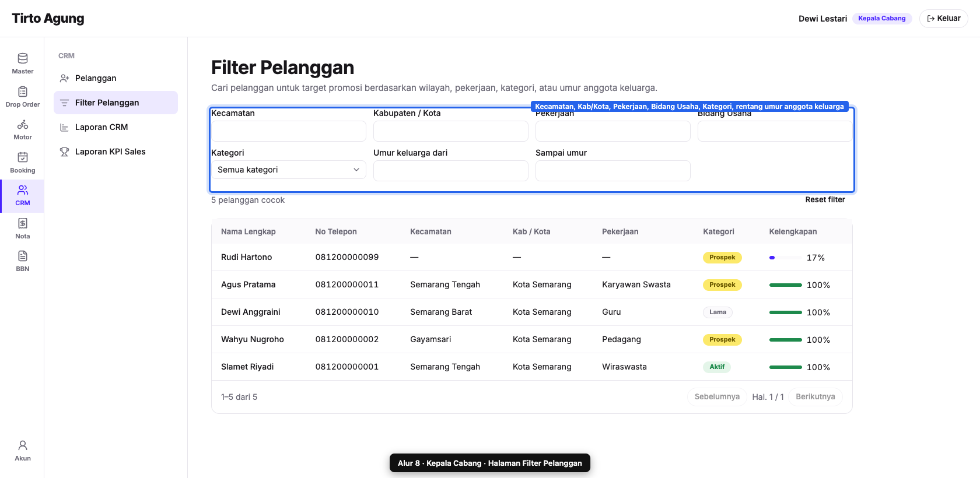Click the Kabupaten / Kota input field
Viewport: 980px width, 478px height.
tap(451, 131)
